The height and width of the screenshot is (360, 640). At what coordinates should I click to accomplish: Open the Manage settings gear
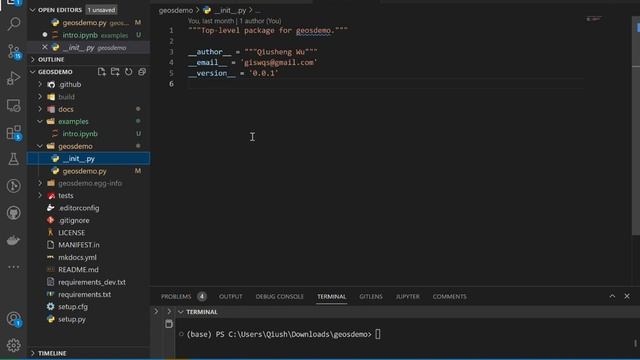tap(13, 345)
